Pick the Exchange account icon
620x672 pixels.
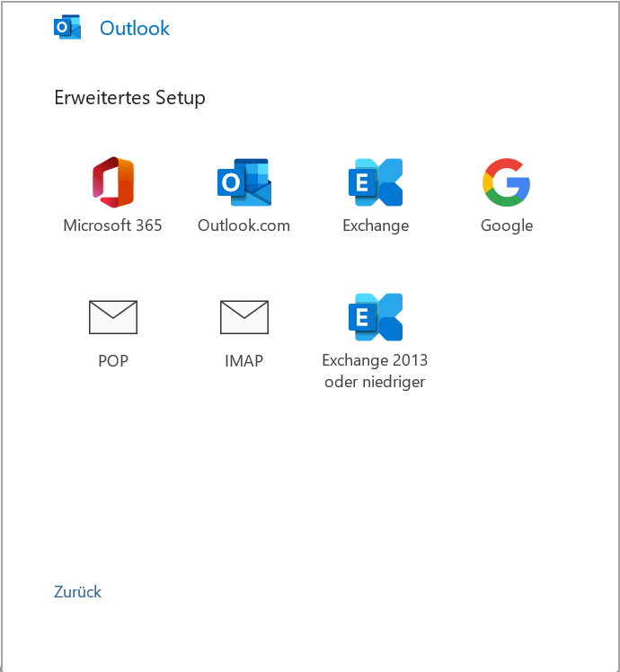pos(375,181)
